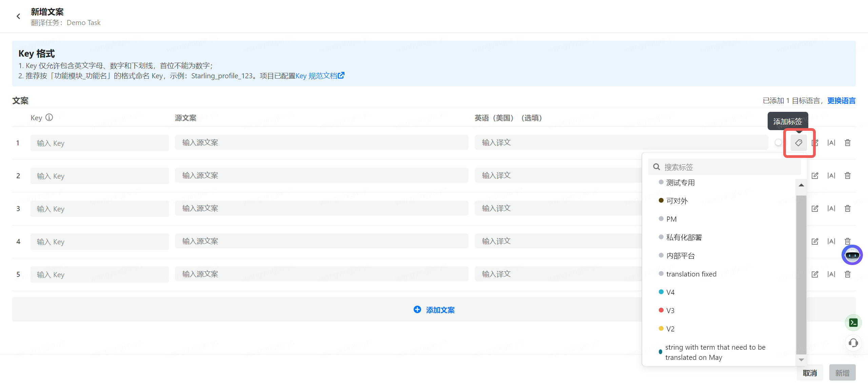The image size is (868, 387).
Task: Click the edit note icon in row 2
Action: (815, 176)
